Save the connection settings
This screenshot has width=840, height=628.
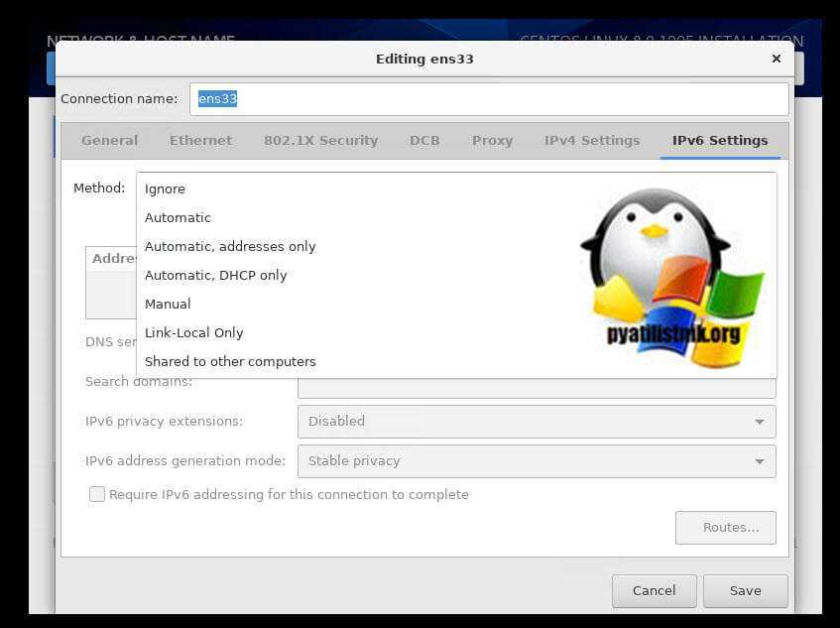point(746,591)
